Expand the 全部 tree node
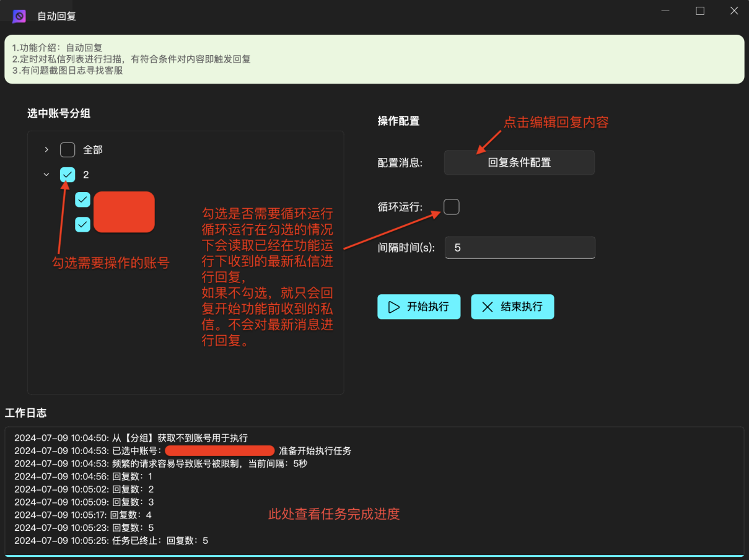This screenshot has height=560, width=749. 46,150
